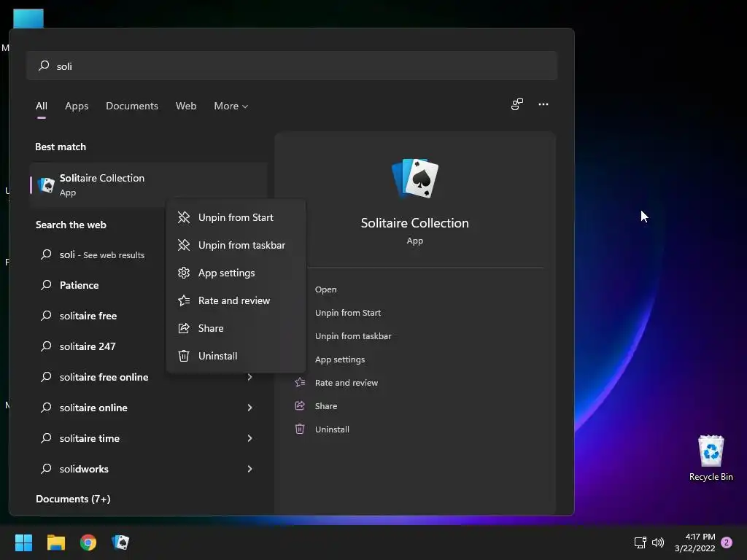The height and width of the screenshot is (560, 747).
Task: Select the solitaire free online suggestion text
Action: [104, 377]
